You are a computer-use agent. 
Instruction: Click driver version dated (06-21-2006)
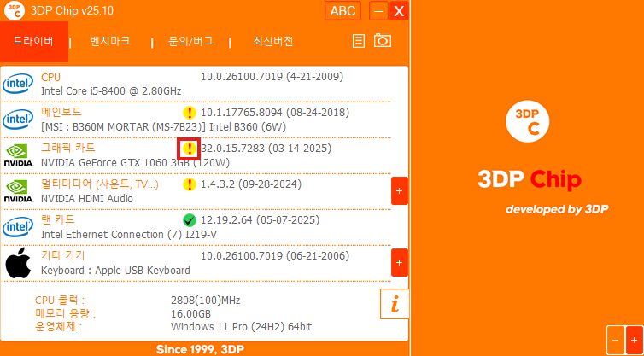(275, 256)
